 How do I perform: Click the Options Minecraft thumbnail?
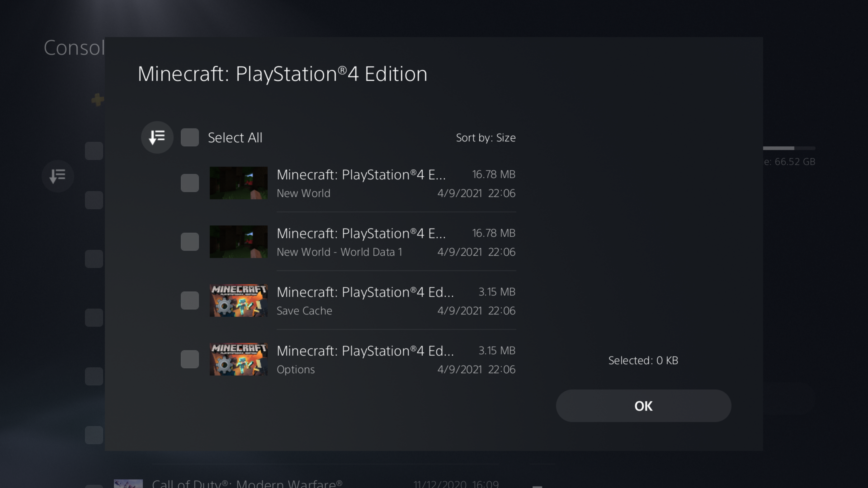pyautogui.click(x=238, y=359)
